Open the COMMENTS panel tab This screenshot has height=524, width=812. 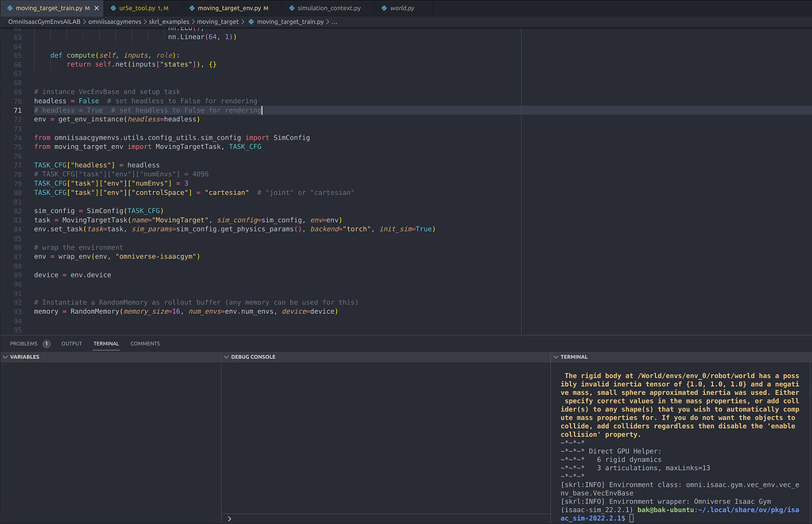point(145,343)
